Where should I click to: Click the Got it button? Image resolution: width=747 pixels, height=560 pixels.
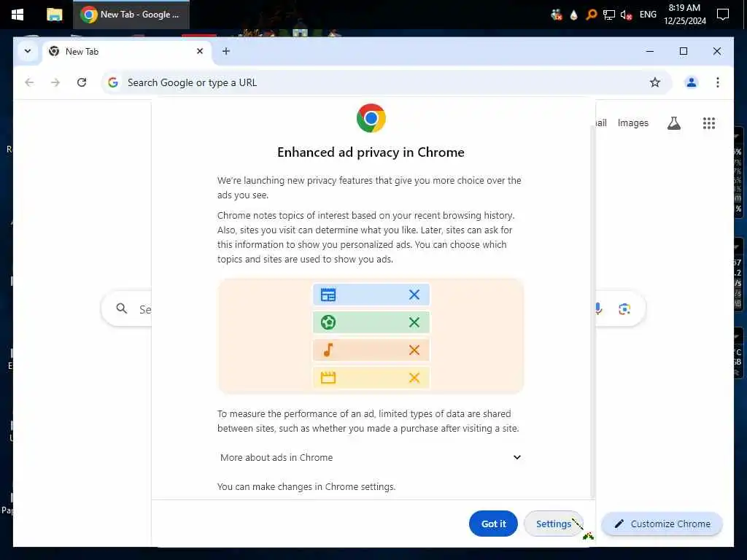point(493,524)
